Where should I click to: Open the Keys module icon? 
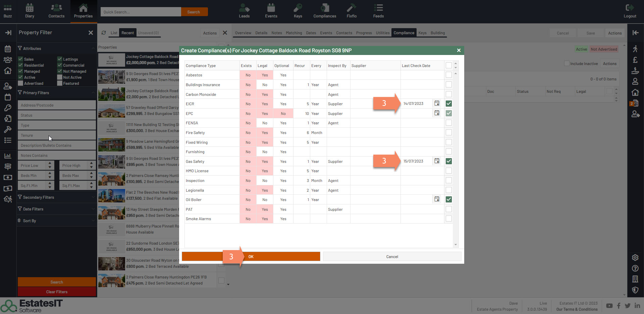298,8
